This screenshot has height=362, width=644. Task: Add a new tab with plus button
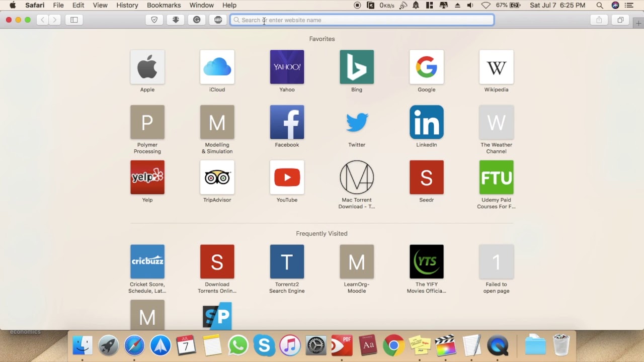pyautogui.click(x=638, y=23)
